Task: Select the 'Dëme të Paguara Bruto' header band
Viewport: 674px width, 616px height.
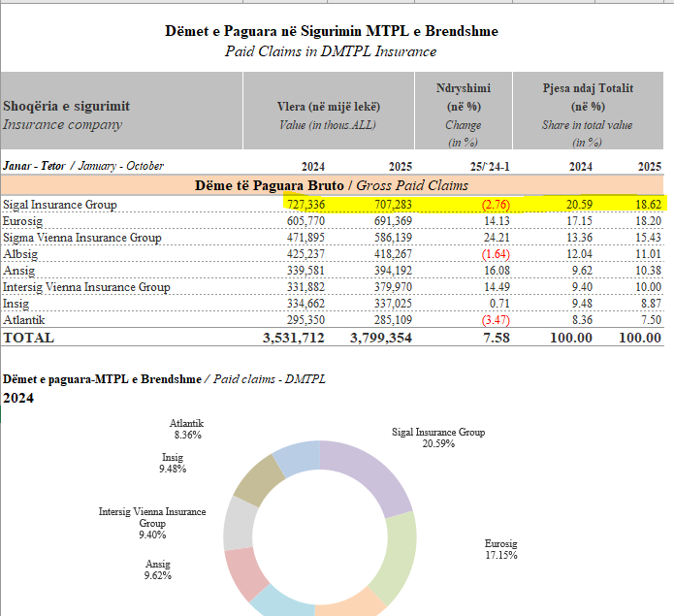Action: point(332,184)
